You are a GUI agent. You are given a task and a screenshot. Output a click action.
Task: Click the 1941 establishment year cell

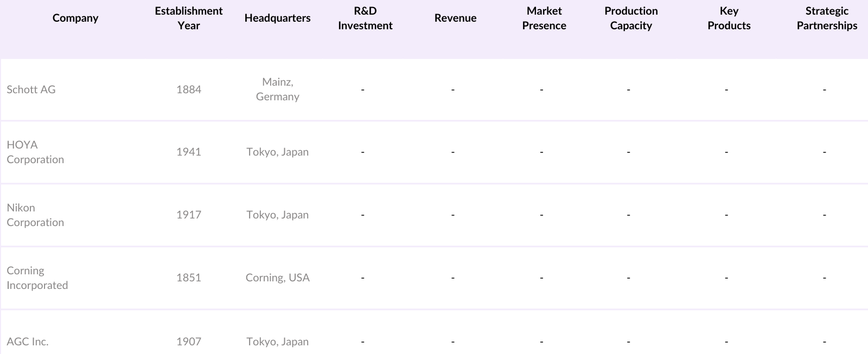click(189, 152)
